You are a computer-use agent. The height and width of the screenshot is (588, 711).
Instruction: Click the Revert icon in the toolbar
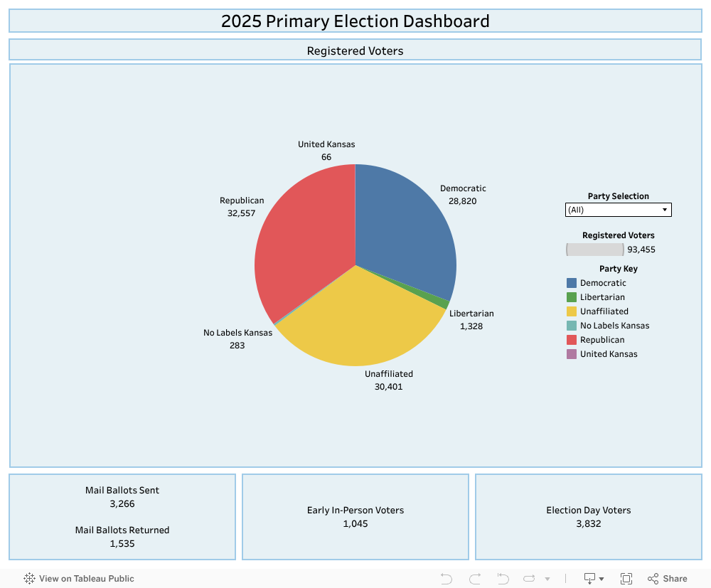[503, 579]
